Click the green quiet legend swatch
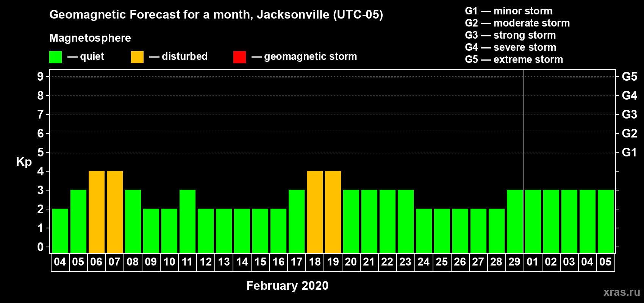The height and width of the screenshot is (303, 644). click(55, 57)
